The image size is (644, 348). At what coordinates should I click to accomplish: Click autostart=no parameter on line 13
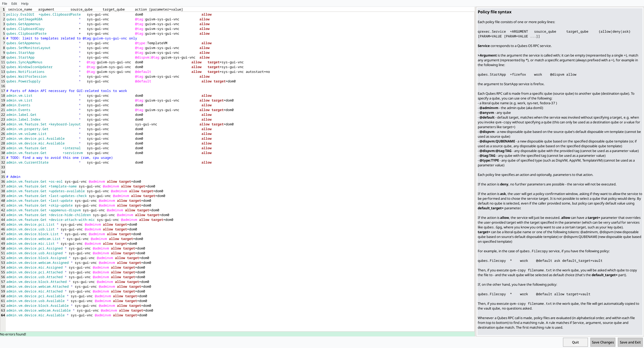[x=258, y=72]
